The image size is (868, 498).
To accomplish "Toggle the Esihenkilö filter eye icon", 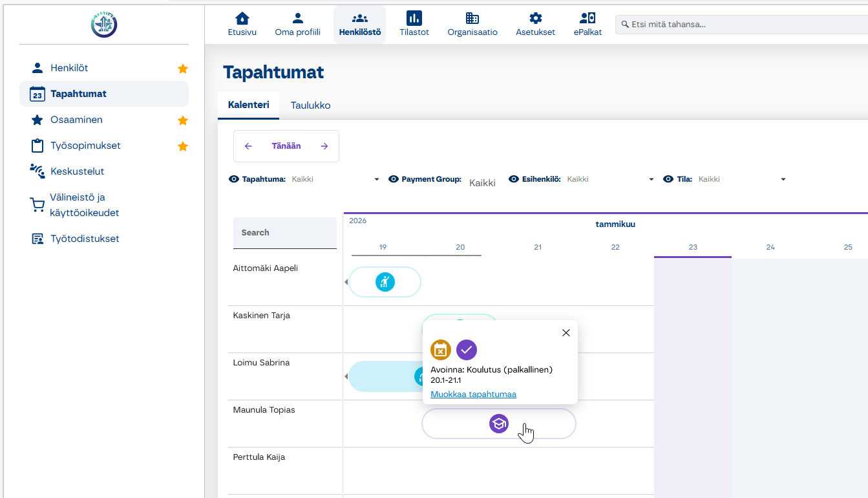I will tap(514, 179).
